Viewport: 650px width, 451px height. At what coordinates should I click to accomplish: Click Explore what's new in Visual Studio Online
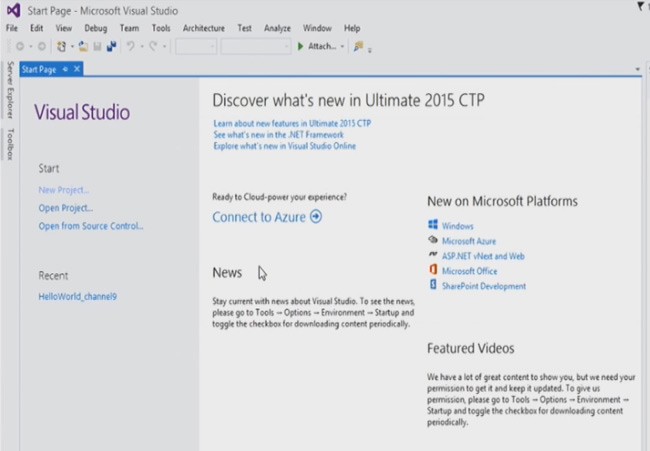(285, 146)
